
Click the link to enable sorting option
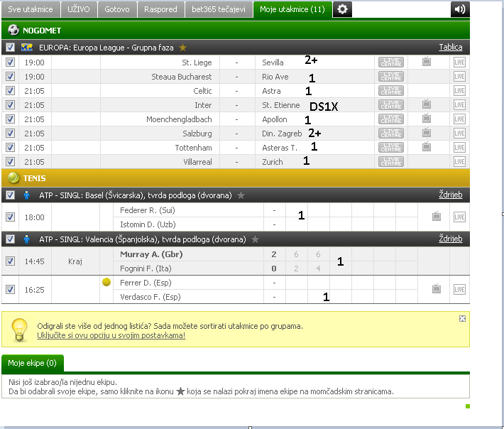(111, 335)
